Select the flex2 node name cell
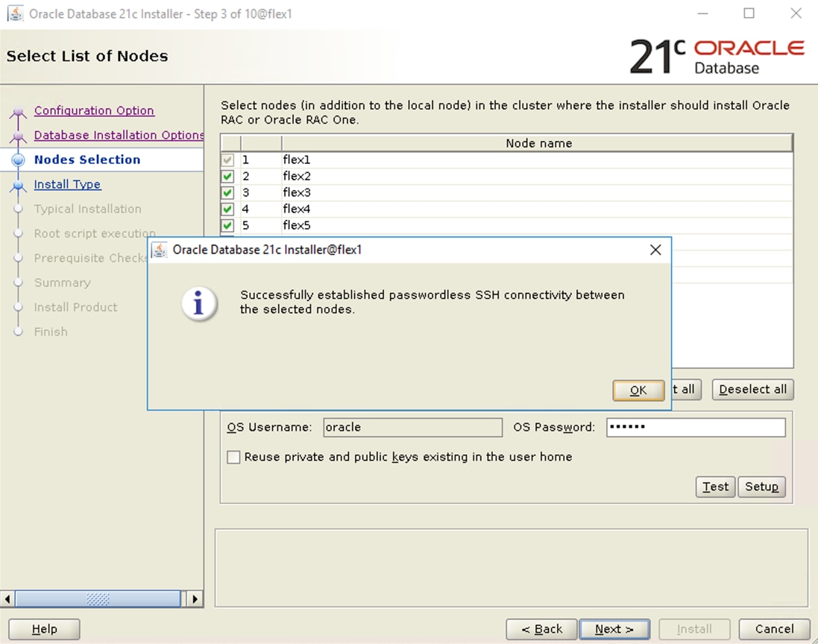 (538, 176)
